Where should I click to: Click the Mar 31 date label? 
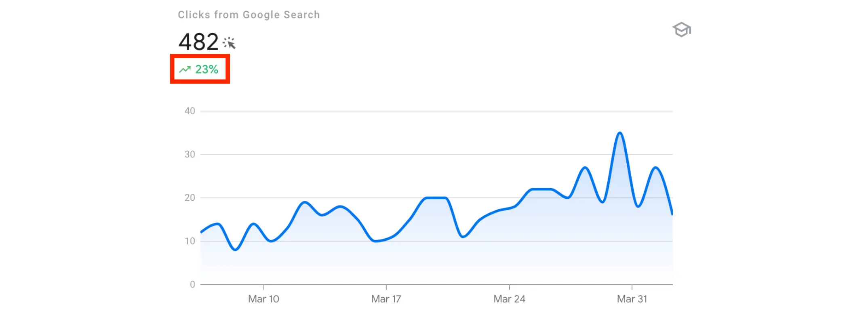click(632, 299)
